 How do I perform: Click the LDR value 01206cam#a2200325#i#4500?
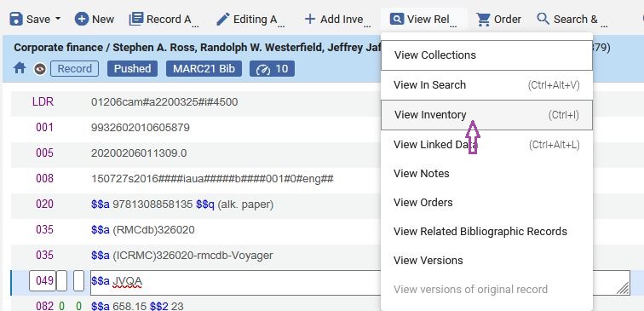point(164,102)
